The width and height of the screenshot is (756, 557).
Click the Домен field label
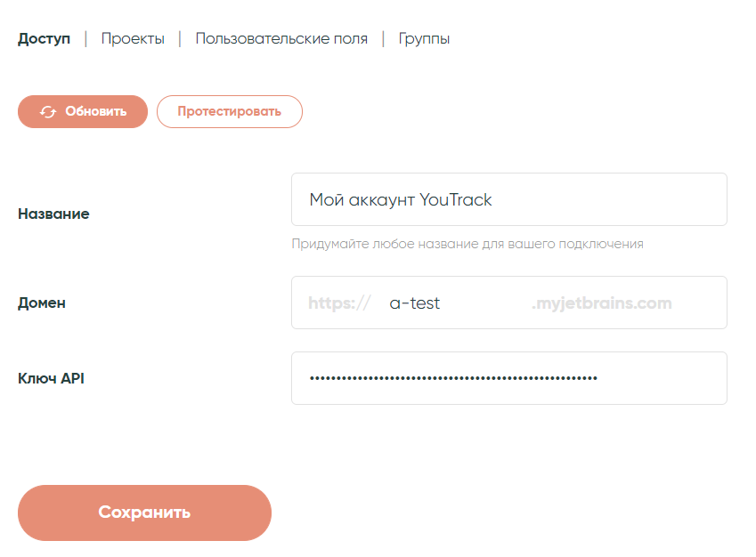click(42, 303)
